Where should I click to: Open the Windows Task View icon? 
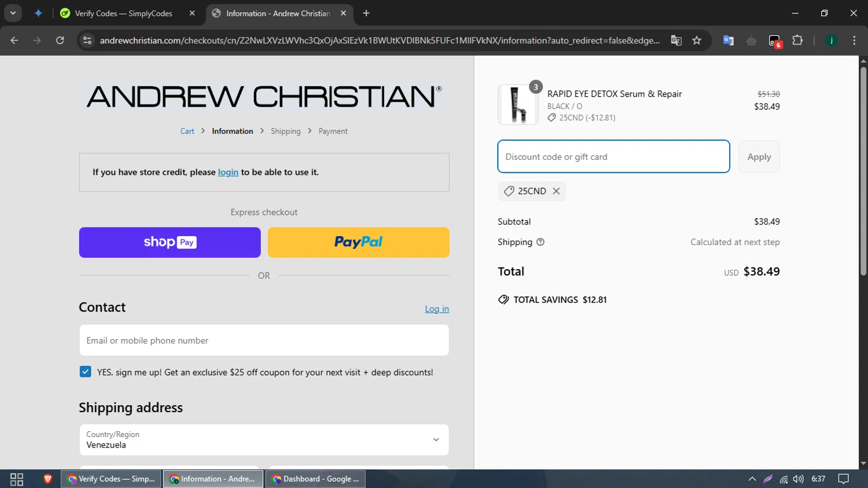17,479
